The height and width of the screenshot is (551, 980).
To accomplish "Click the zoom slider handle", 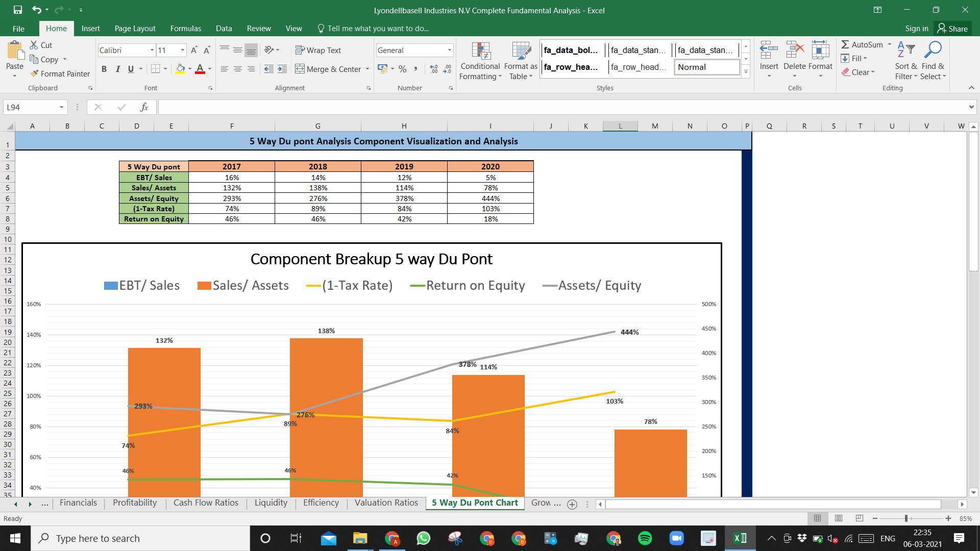I will coord(906,518).
